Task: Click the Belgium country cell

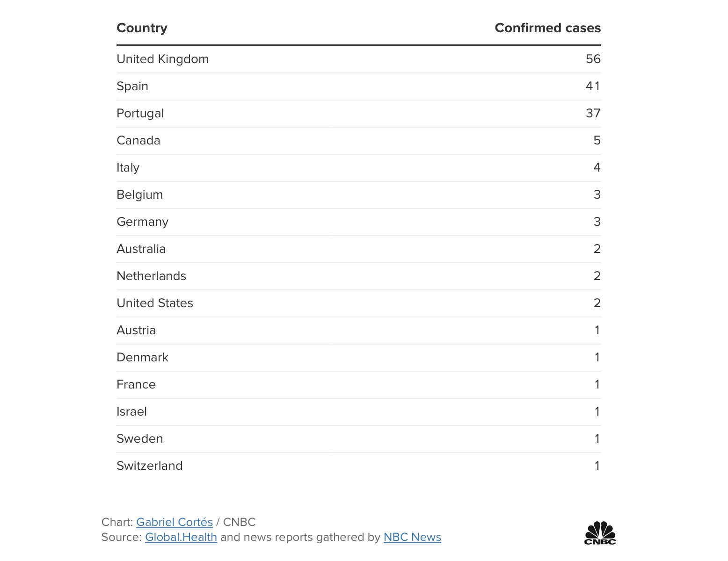Action: click(x=139, y=195)
